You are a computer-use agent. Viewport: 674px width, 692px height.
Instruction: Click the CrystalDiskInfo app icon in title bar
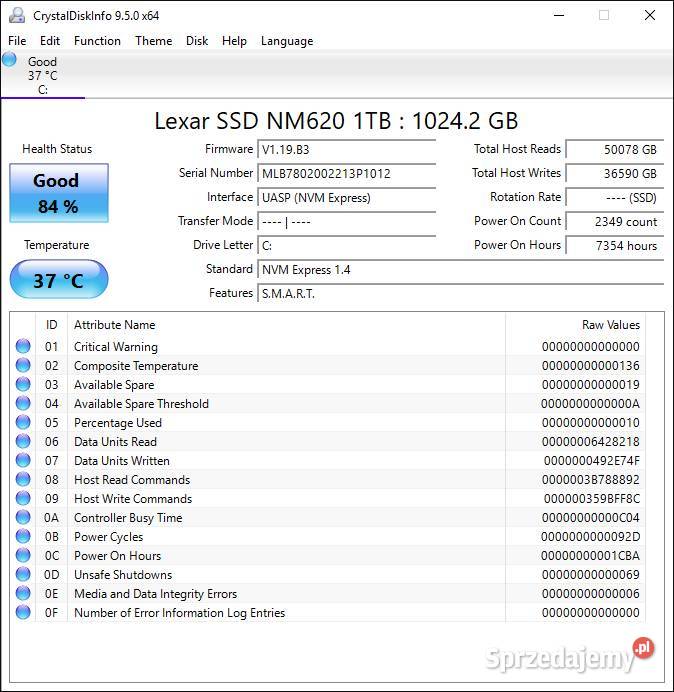[x=17, y=15]
